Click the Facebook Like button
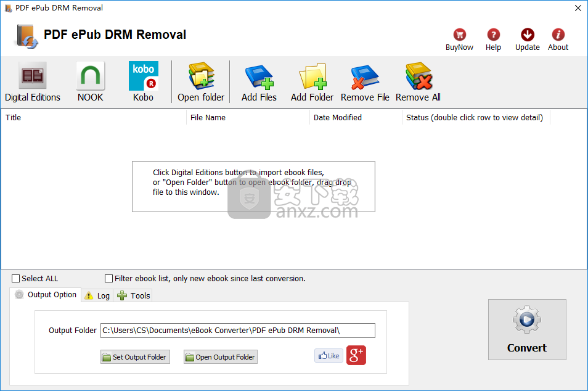Screen dimensions: 588x391 [x=329, y=355]
